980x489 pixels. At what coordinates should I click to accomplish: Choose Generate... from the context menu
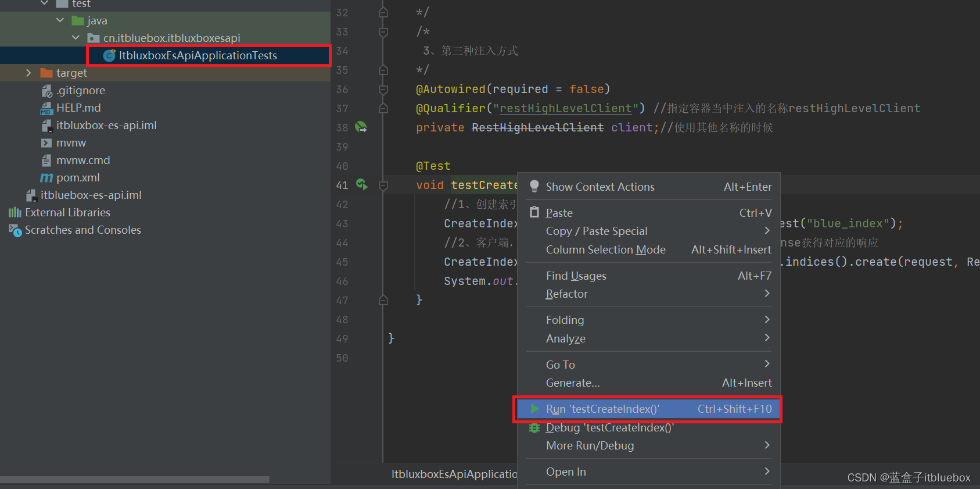(649, 383)
